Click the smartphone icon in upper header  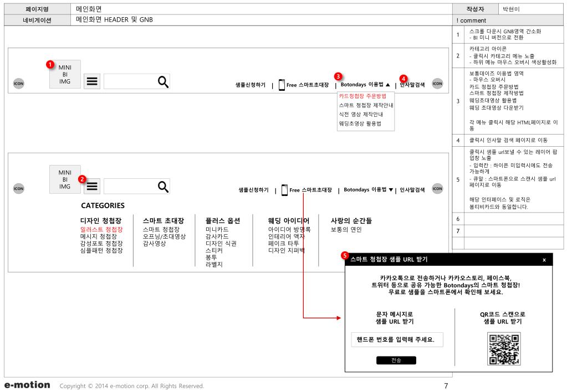pos(282,85)
